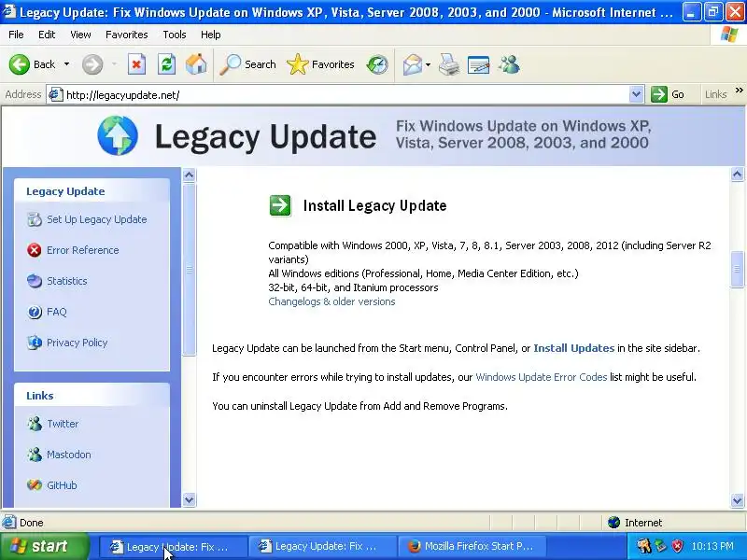Open the Mastodon link text
Screen dimensions: 747x560
click(68, 455)
